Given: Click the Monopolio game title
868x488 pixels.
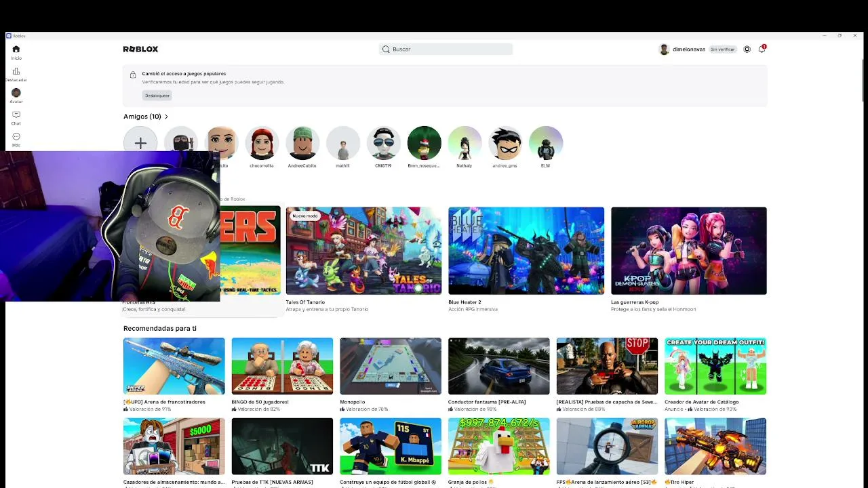Looking at the screenshot, I should click(352, 402).
